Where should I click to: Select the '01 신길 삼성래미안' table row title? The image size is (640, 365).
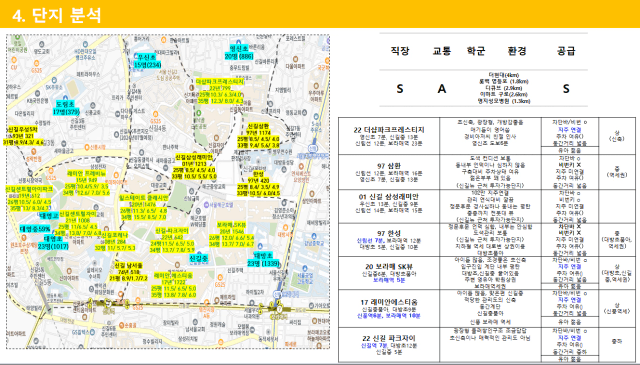point(389,197)
